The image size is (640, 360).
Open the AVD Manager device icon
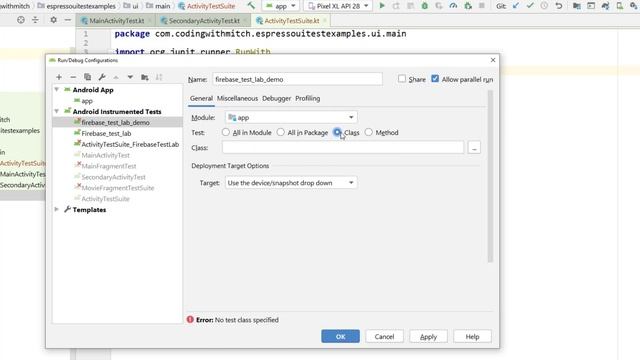[620, 6]
